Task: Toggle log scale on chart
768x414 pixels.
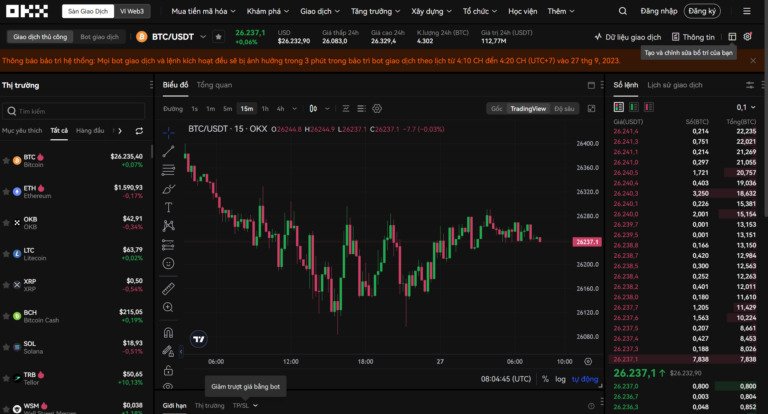Action: [560, 379]
